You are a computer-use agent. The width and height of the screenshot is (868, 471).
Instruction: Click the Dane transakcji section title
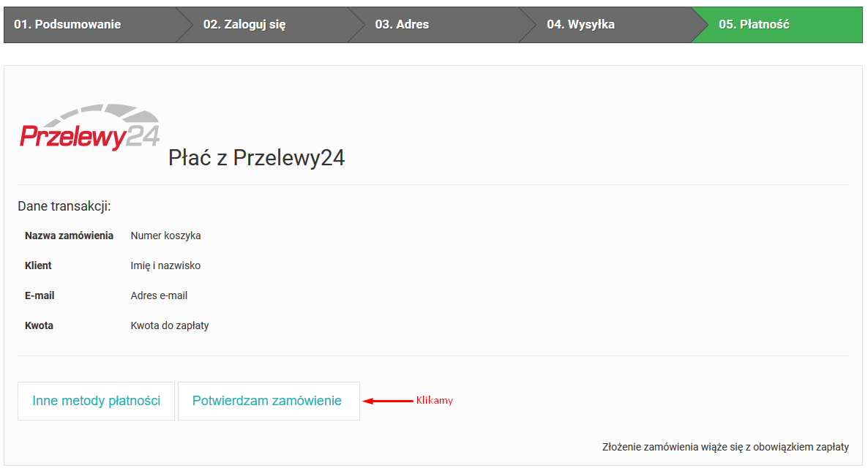(64, 206)
